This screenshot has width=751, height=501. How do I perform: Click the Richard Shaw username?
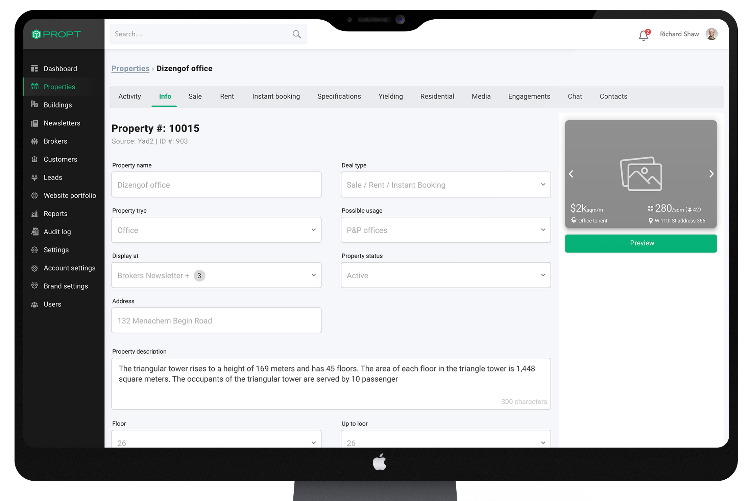(679, 34)
